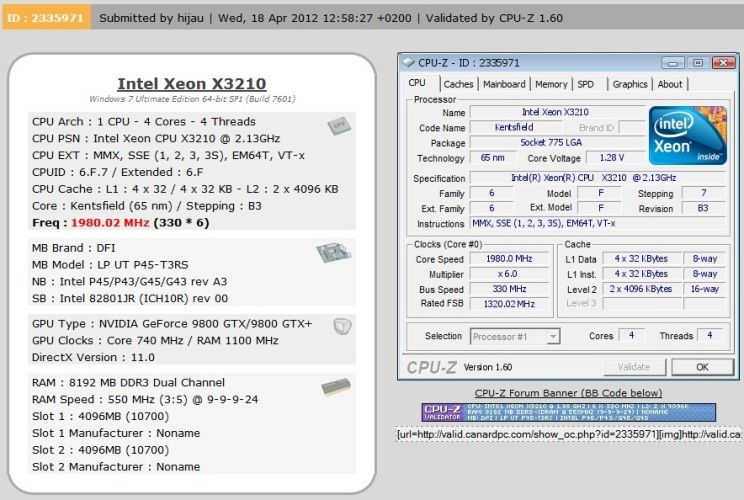The height and width of the screenshot is (500, 744).
Task: Click the CPU Cache : L1 text line
Action: [x=185, y=189]
